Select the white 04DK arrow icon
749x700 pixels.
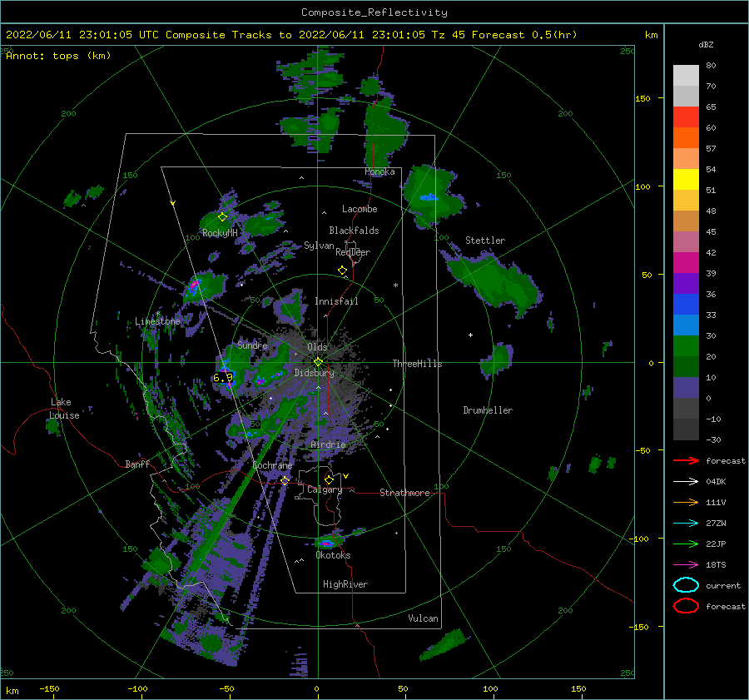[686, 482]
